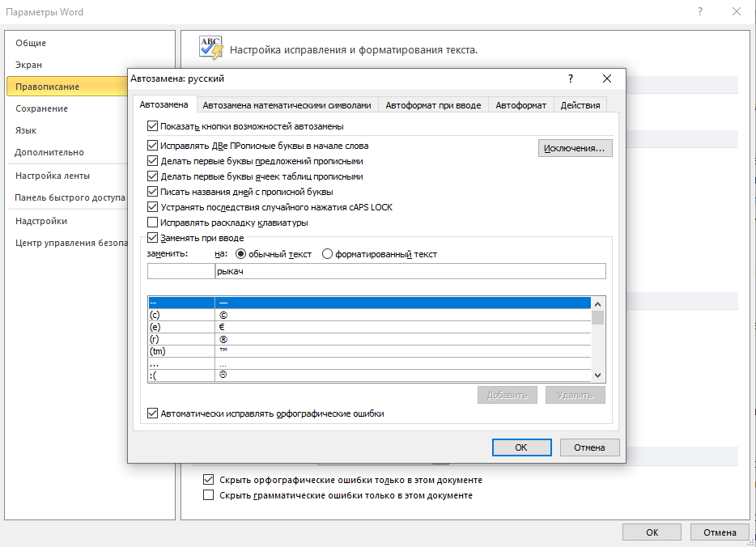Close the Автозамена: русский dialog
This screenshot has height=547, width=756.
click(607, 78)
